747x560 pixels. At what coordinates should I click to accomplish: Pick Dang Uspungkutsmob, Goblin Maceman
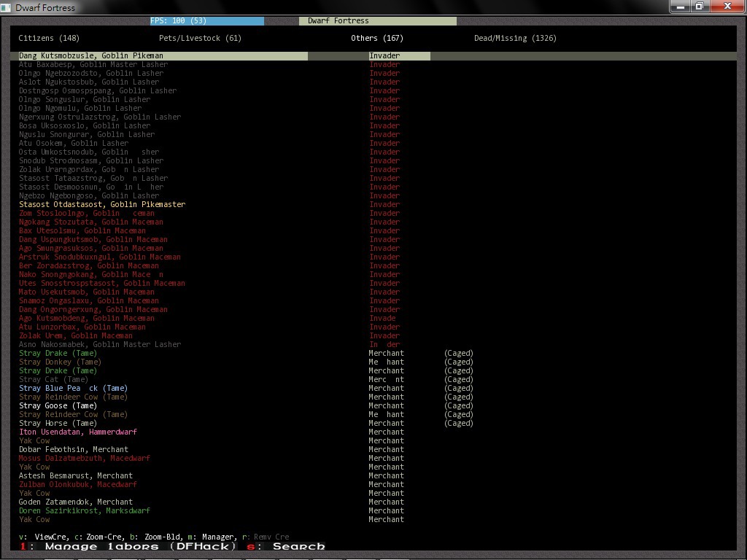click(93, 239)
